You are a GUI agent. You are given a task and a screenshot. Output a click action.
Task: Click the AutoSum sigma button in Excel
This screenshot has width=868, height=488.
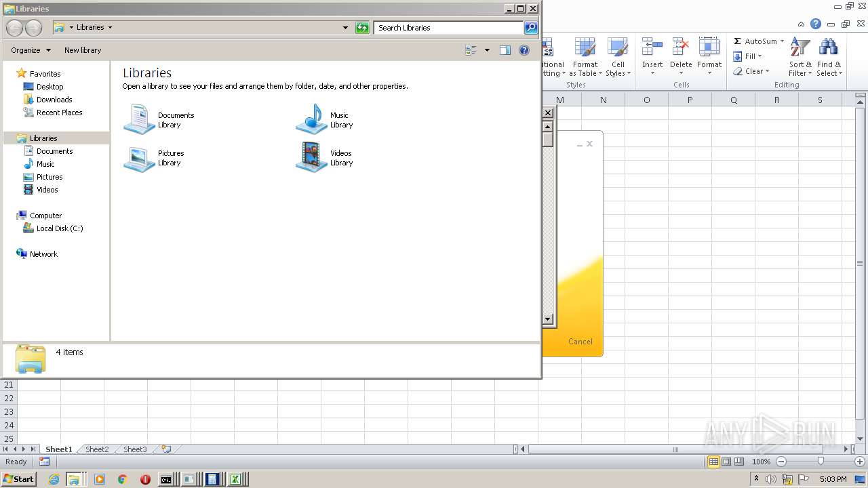click(755, 41)
